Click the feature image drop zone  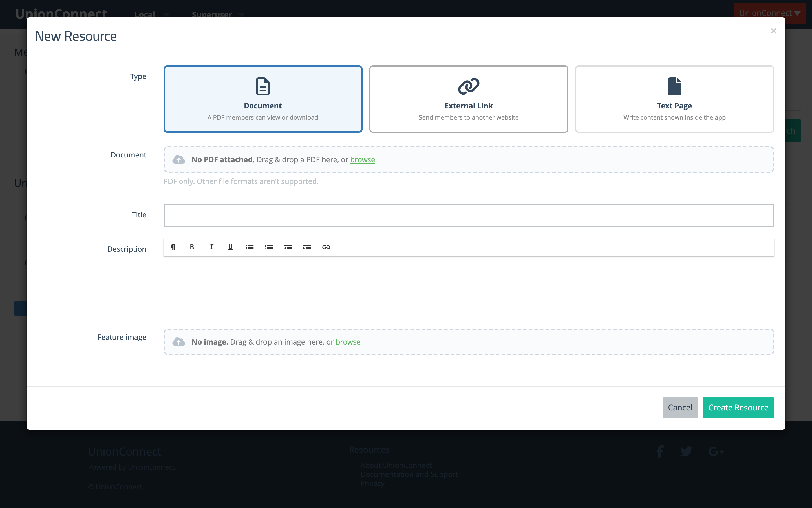(468, 342)
